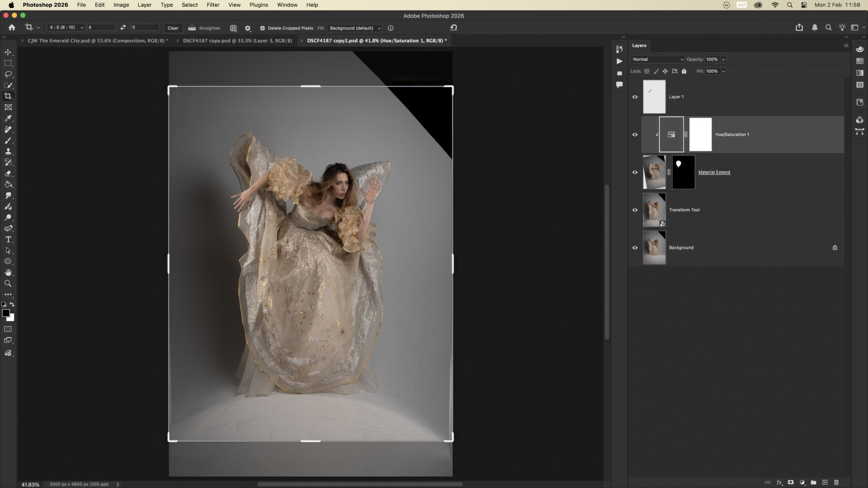Select the Eyedropper tool
The image size is (868, 488).
click(8, 119)
